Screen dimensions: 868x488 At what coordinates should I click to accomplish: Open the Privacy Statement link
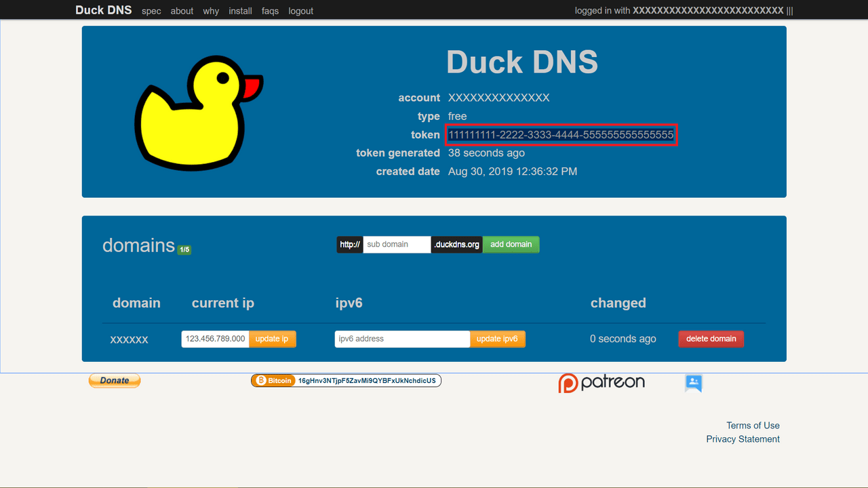coord(743,439)
